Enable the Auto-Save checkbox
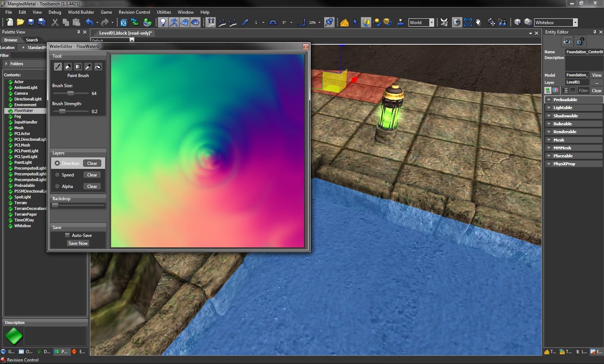The width and height of the screenshot is (604, 364). pyautogui.click(x=67, y=235)
